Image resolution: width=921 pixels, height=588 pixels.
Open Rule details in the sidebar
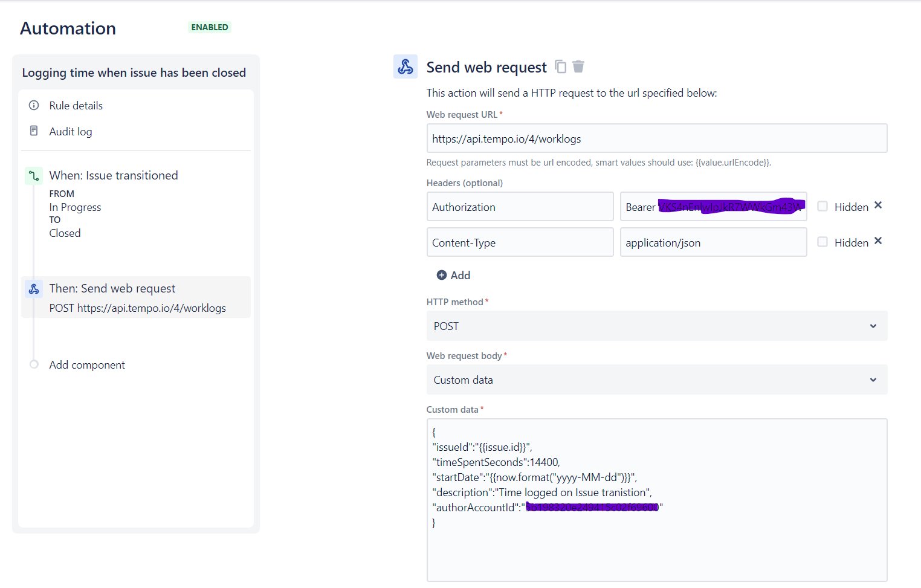76,106
